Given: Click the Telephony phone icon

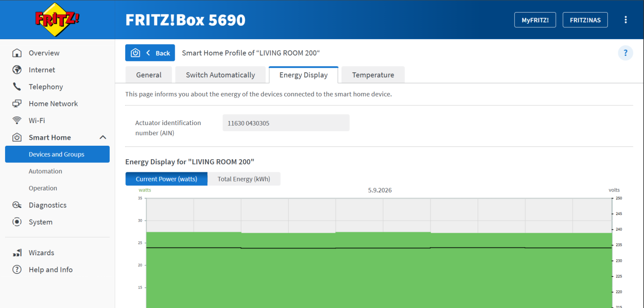Looking at the screenshot, I should (17, 87).
